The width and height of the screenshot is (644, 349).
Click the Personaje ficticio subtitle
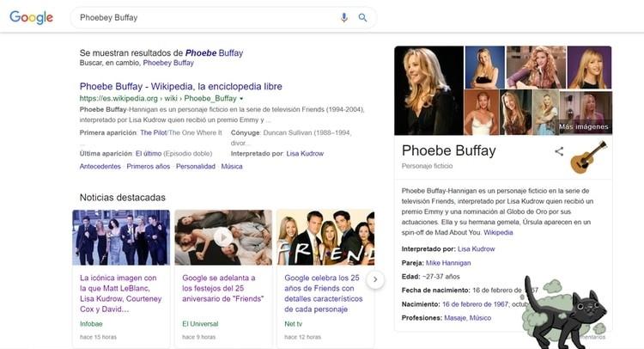(x=427, y=166)
